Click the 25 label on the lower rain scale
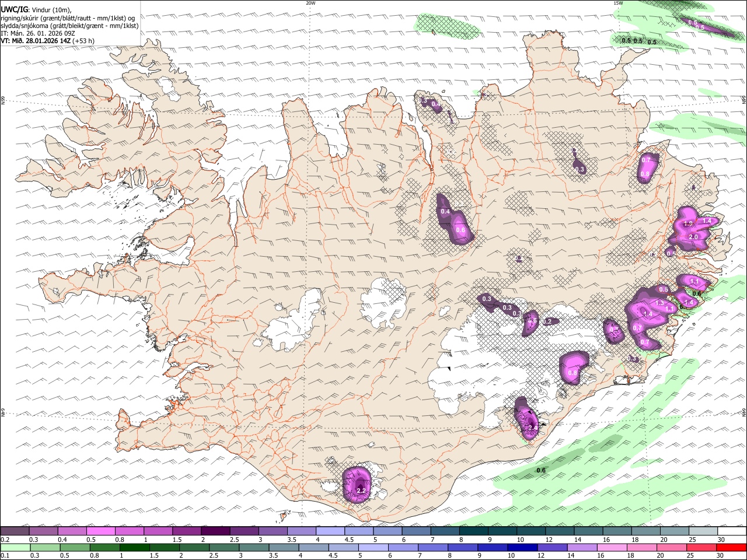The image size is (747, 560). [690, 556]
